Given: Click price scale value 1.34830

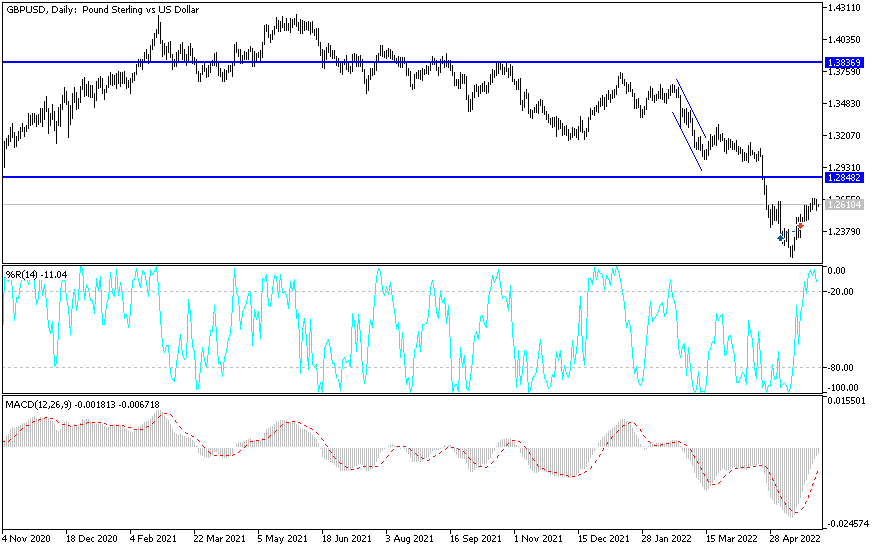Looking at the screenshot, I should point(845,104).
